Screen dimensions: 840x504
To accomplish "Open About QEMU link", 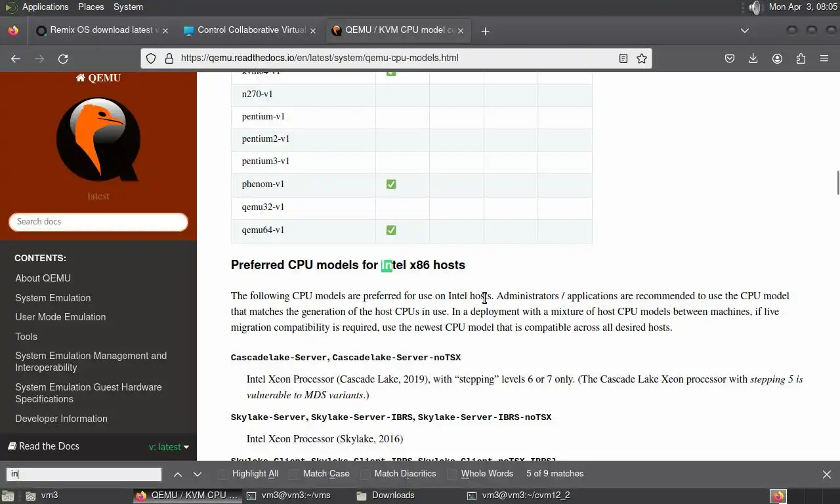I will (x=43, y=278).
